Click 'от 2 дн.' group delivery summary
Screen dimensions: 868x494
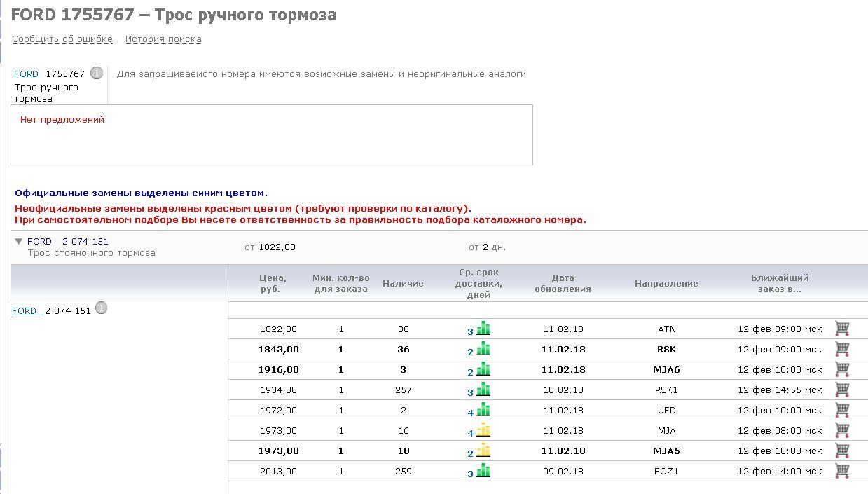pos(487,247)
